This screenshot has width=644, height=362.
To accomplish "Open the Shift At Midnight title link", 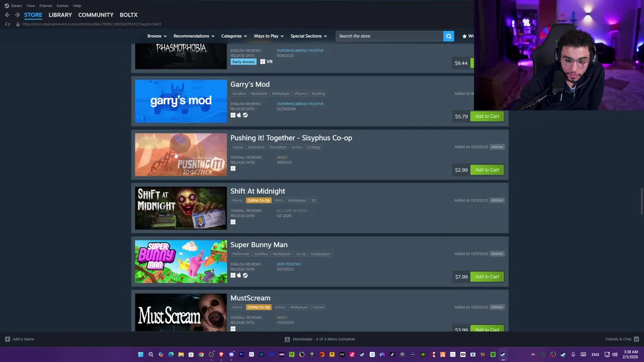I will coord(258,191).
